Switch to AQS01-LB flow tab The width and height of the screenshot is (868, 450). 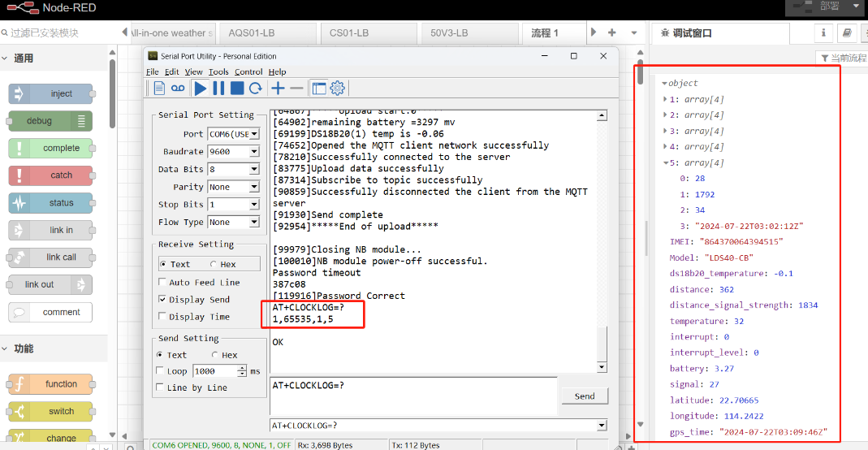tap(269, 33)
